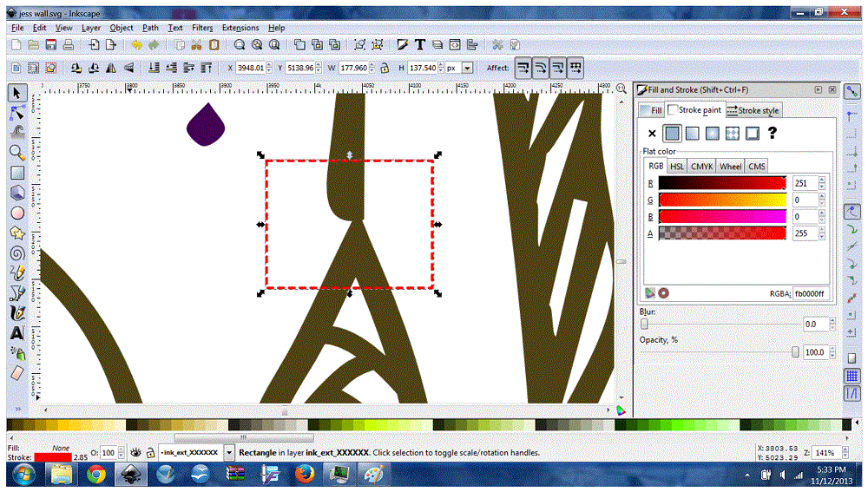The height and width of the screenshot is (492, 868).
Task: Click the red Stroke color swatch
Action: (x=53, y=457)
